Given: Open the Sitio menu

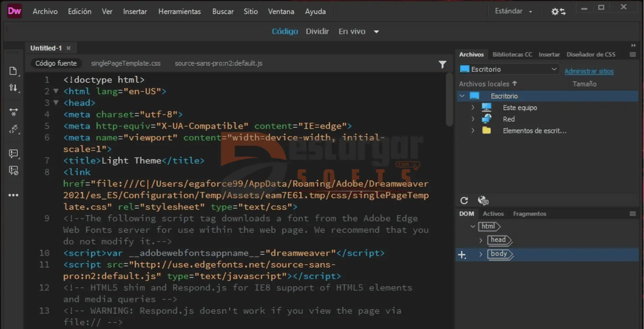Looking at the screenshot, I should (x=251, y=11).
